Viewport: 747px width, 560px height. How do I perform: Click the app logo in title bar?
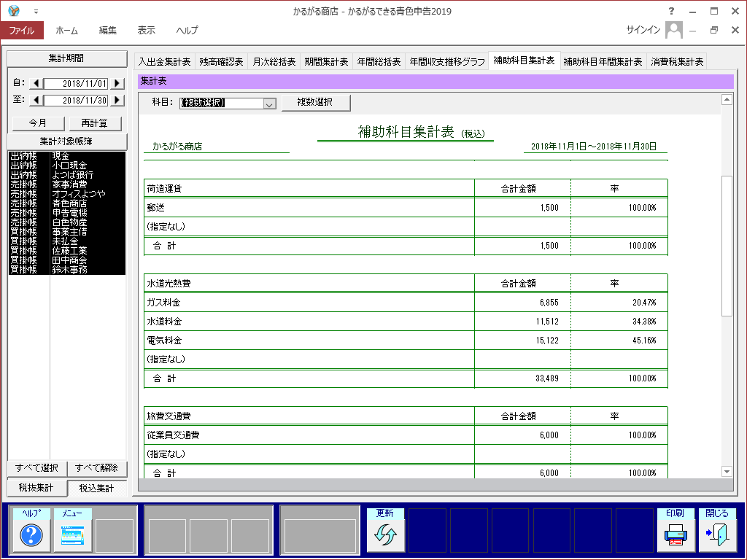[x=14, y=10]
